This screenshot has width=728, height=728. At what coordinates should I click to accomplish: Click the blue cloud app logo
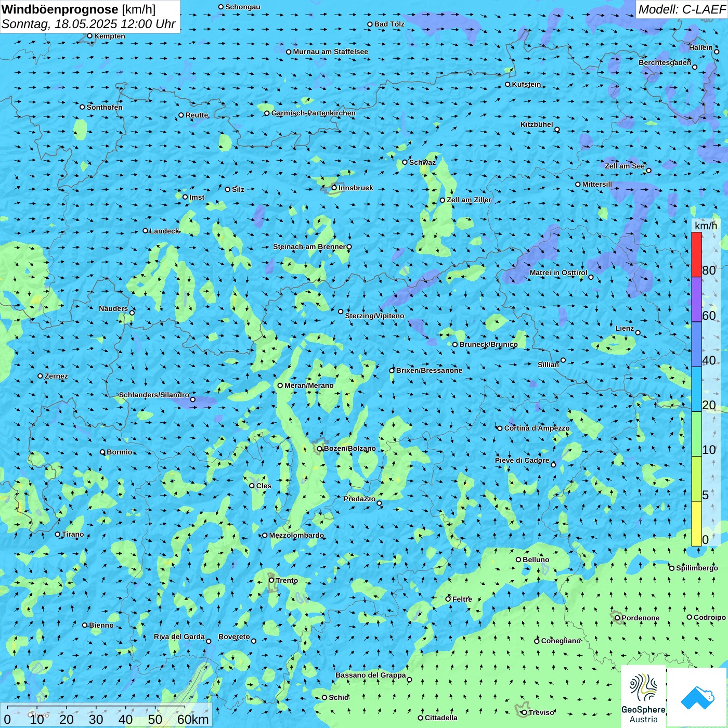[x=697, y=697]
